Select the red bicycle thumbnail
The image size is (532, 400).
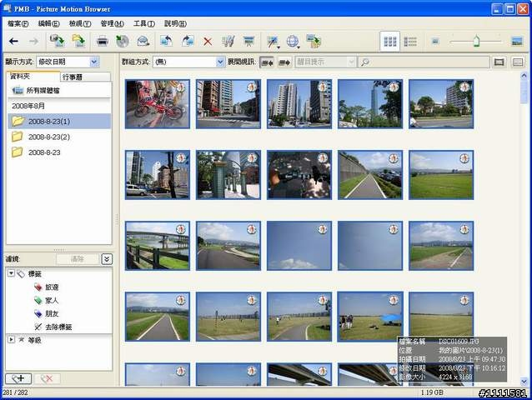pyautogui.click(x=158, y=104)
